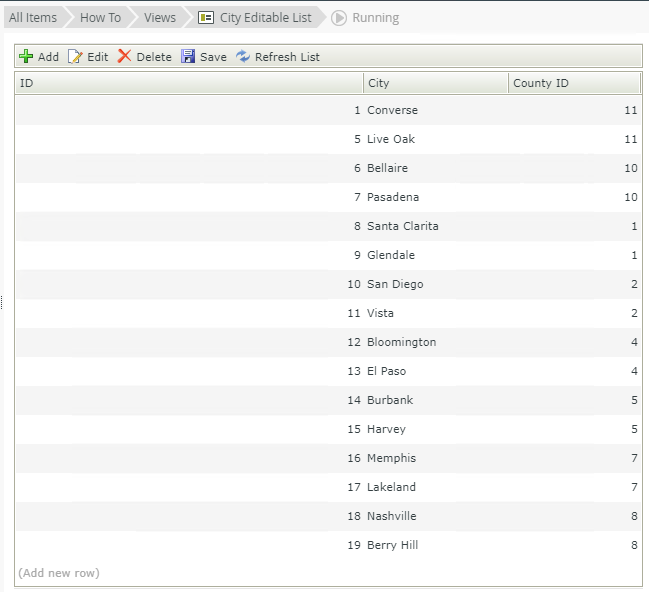Viewport: 649px width, 592px height.
Task: Click the Edit button label
Action: (x=98, y=57)
